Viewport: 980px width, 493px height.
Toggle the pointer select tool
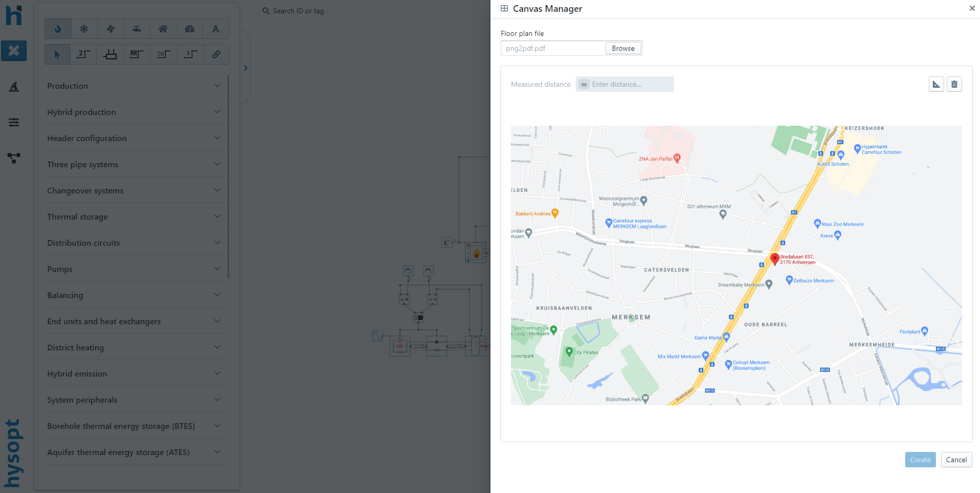[57, 54]
